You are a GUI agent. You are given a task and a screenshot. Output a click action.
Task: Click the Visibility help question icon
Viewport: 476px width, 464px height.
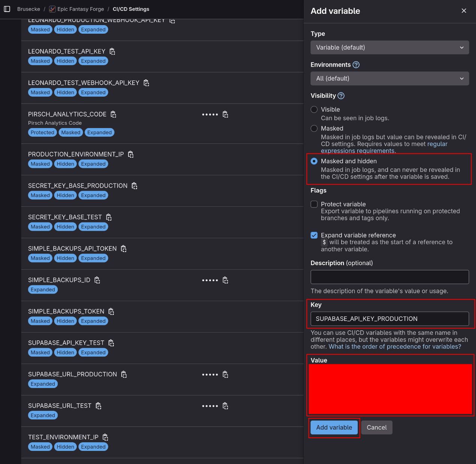click(x=341, y=96)
